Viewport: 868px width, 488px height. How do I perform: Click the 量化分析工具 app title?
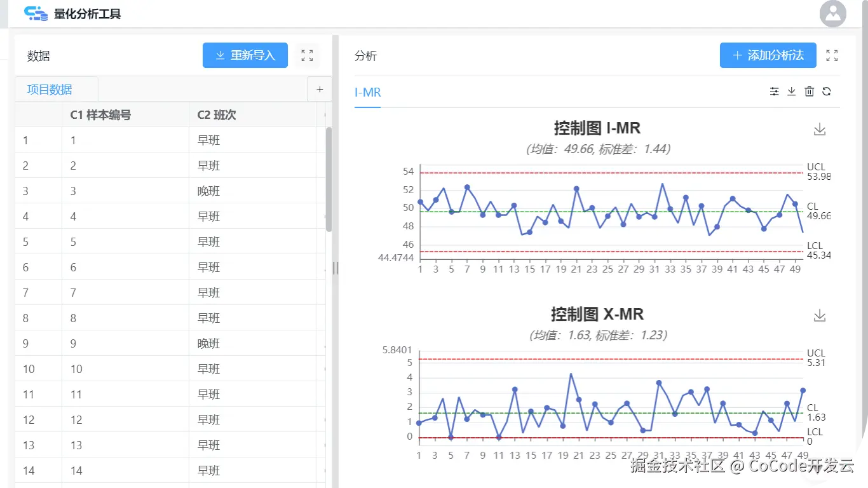pos(88,13)
